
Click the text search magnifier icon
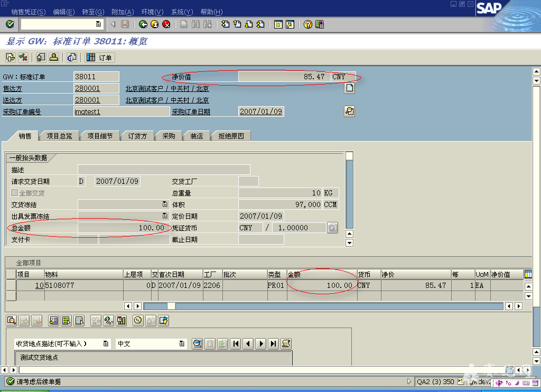198,343
